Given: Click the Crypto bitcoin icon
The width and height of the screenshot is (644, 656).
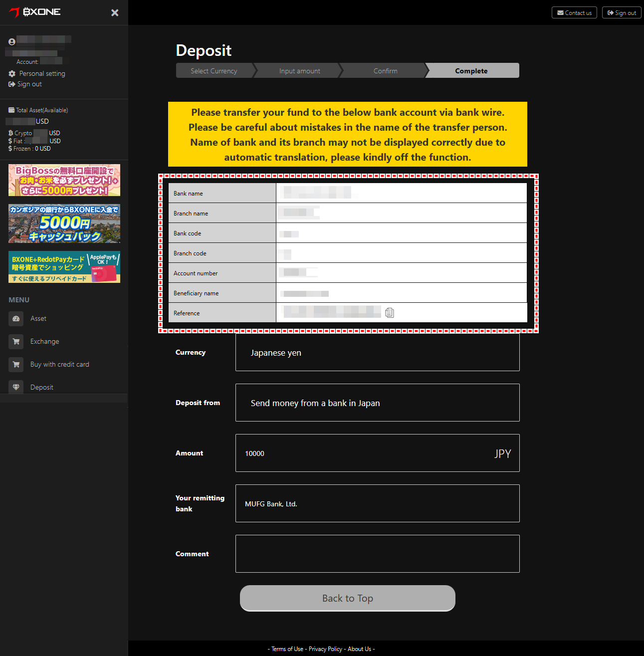Looking at the screenshot, I should (x=11, y=133).
